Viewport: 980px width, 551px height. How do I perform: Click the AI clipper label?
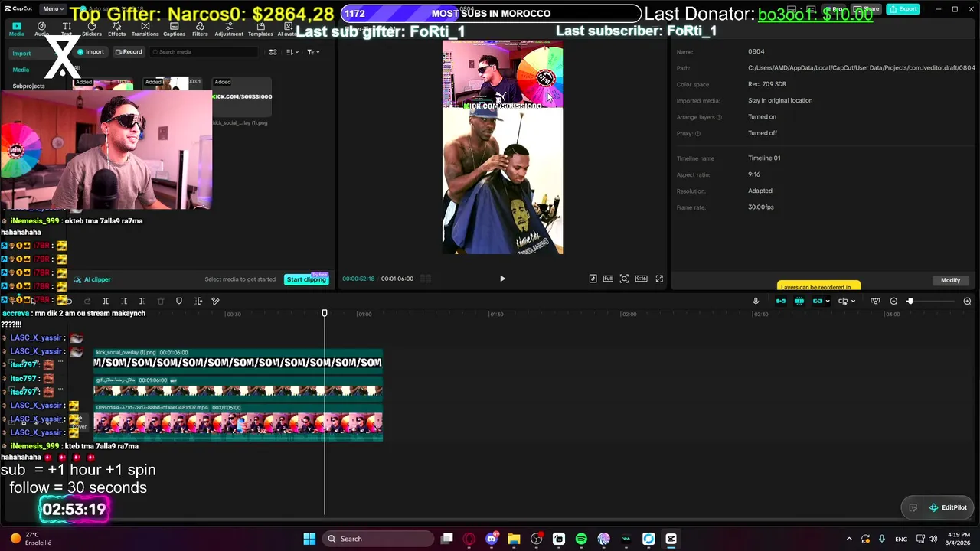[x=93, y=279]
